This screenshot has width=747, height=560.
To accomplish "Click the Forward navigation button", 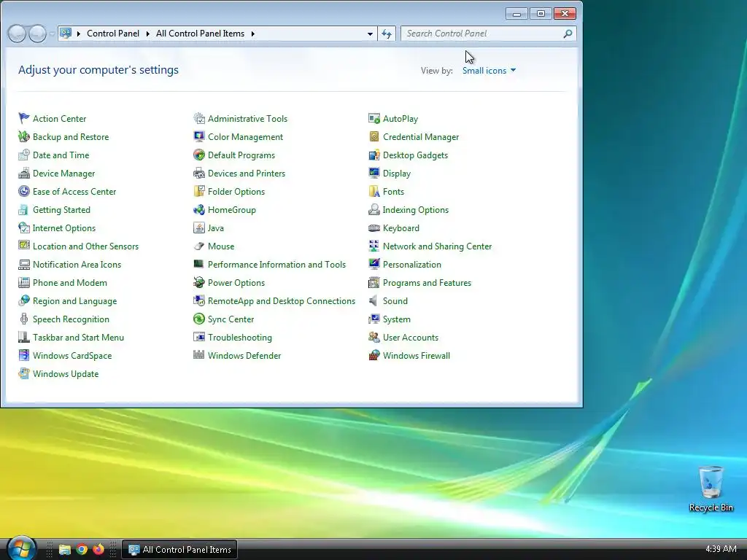I will [38, 34].
